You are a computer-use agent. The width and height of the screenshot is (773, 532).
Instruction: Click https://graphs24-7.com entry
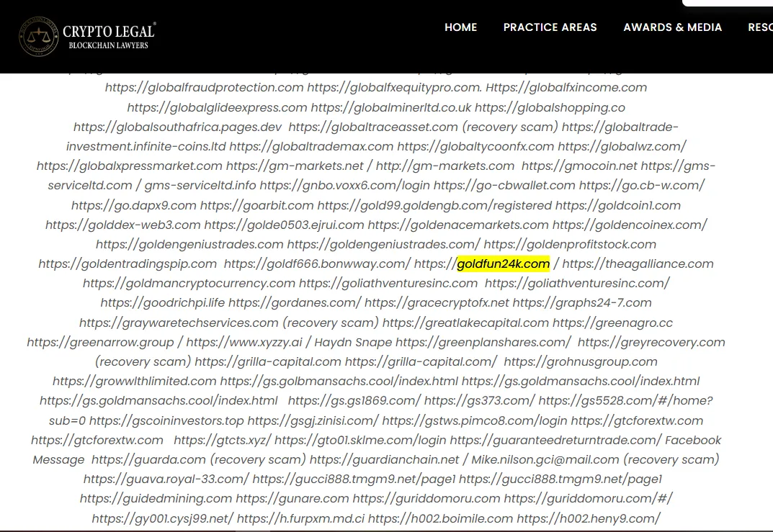pyautogui.click(x=582, y=302)
